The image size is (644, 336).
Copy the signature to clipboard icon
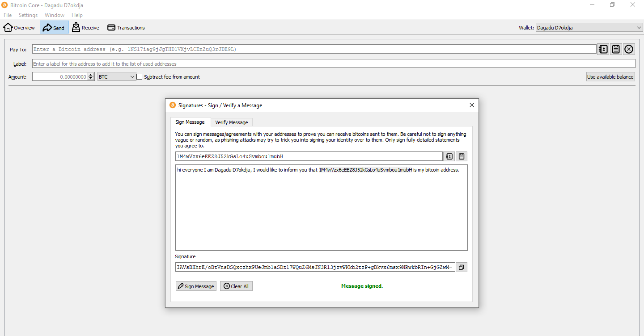coord(462,267)
